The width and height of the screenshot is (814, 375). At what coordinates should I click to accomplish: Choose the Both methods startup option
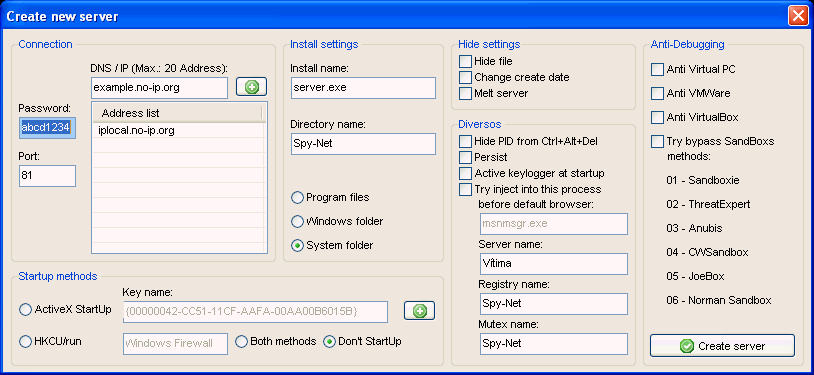[241, 342]
